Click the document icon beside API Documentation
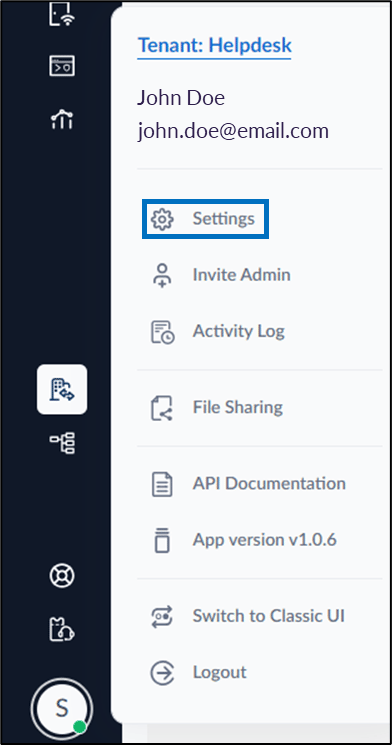 (x=162, y=484)
